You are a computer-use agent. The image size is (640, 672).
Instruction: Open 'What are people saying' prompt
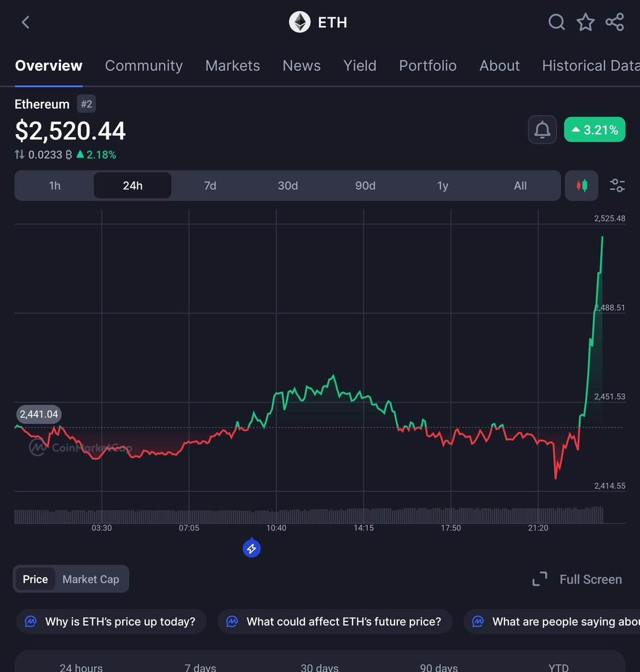point(552,622)
